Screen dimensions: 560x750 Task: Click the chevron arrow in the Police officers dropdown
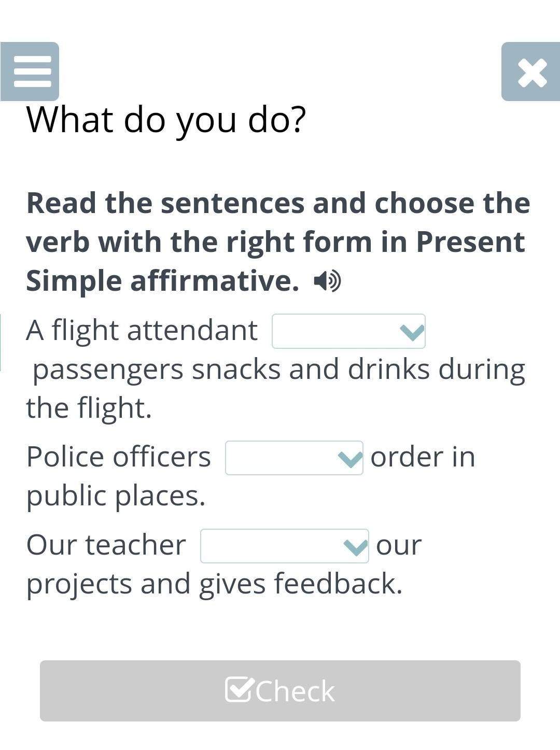(349, 459)
